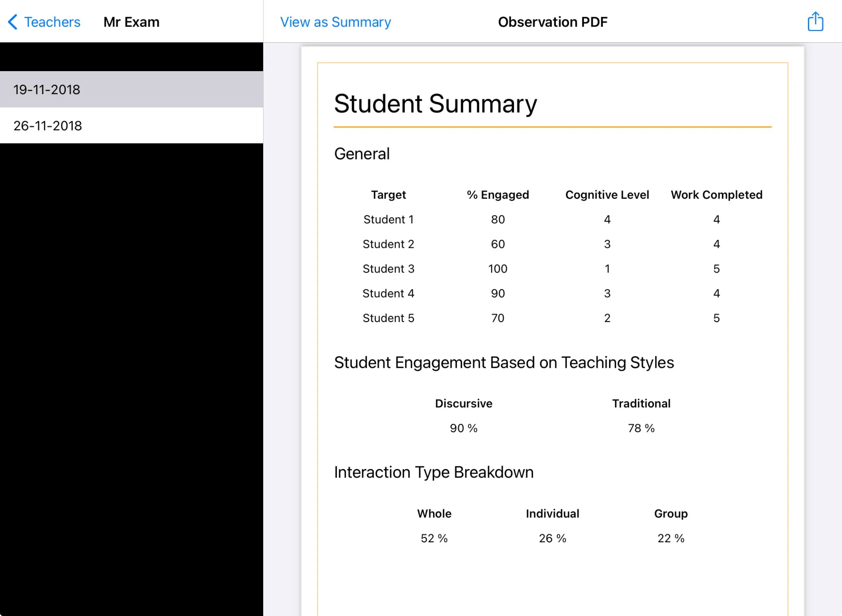842x616 pixels.
Task: Click the Observation PDF title
Action: pos(552,22)
